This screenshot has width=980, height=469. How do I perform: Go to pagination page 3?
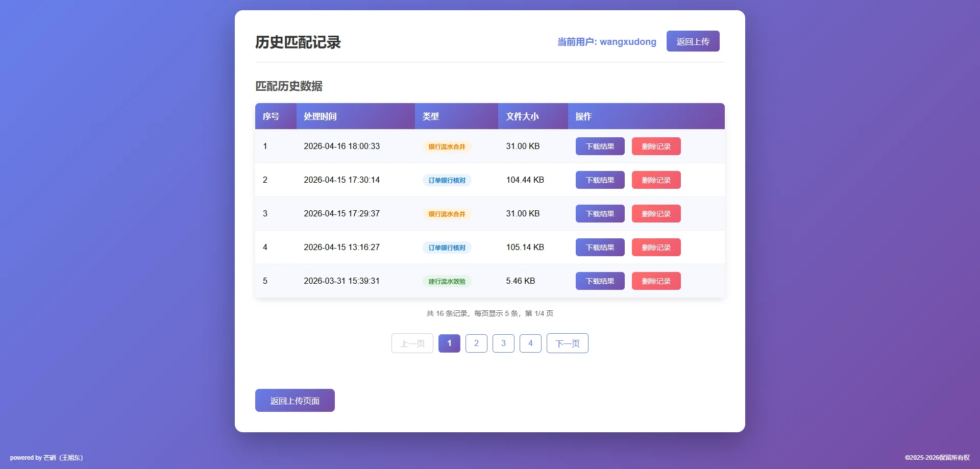(503, 343)
